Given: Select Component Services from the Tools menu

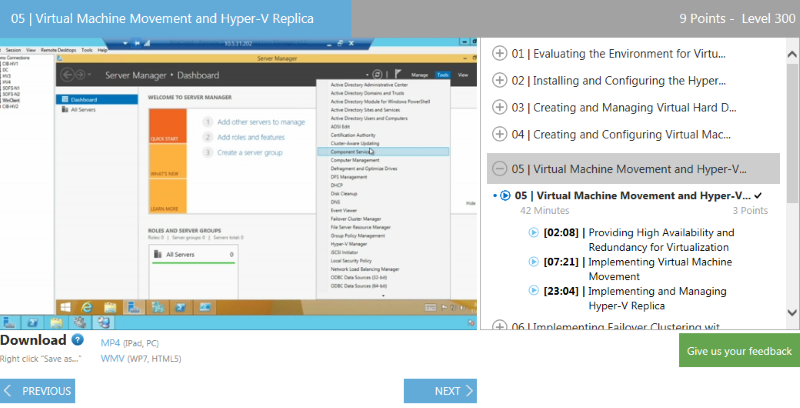Looking at the screenshot, I should click(x=344, y=152).
